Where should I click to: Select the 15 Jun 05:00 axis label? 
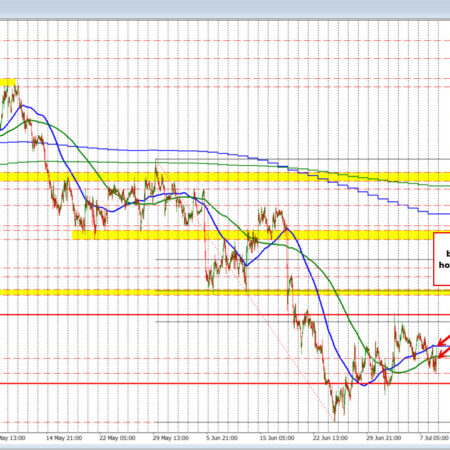tap(277, 438)
